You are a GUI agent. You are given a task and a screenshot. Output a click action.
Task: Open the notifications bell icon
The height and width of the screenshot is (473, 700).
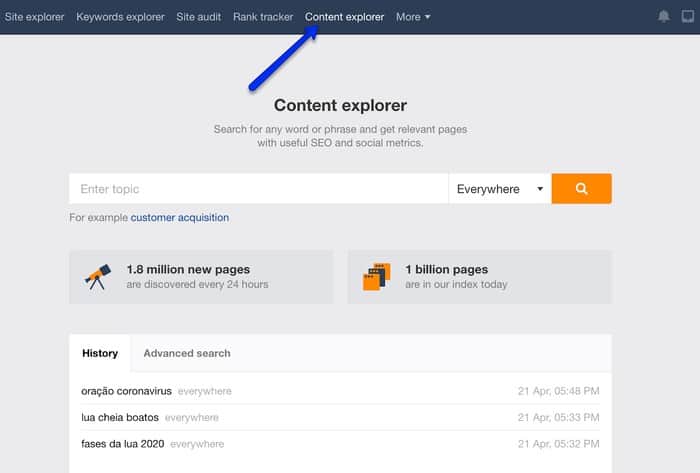tap(663, 17)
